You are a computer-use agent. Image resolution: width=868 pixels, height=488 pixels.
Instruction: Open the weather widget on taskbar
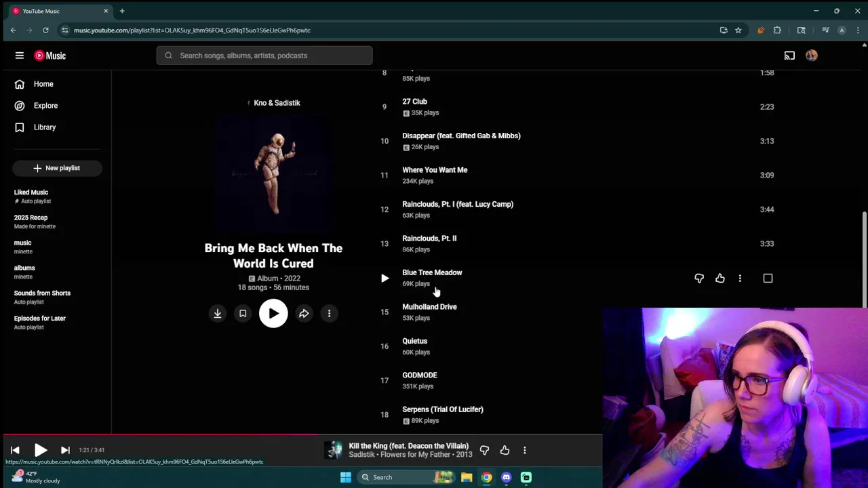(37, 477)
